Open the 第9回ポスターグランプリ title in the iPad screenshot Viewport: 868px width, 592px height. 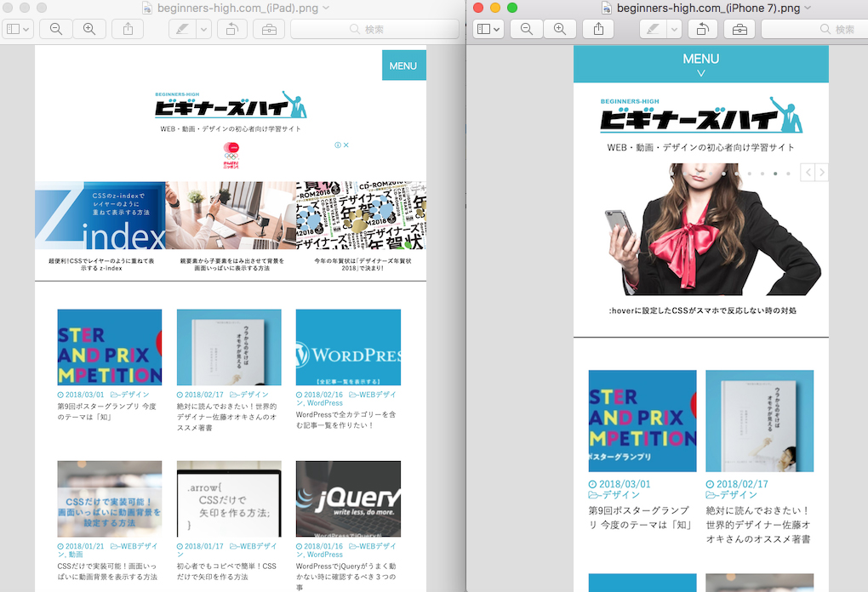pyautogui.click(x=107, y=412)
